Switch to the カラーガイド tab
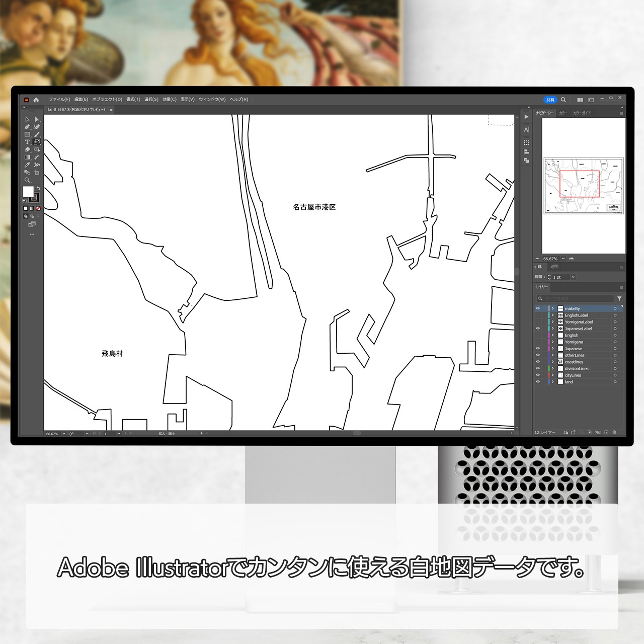Screen dimensions: 644x644 tap(582, 113)
